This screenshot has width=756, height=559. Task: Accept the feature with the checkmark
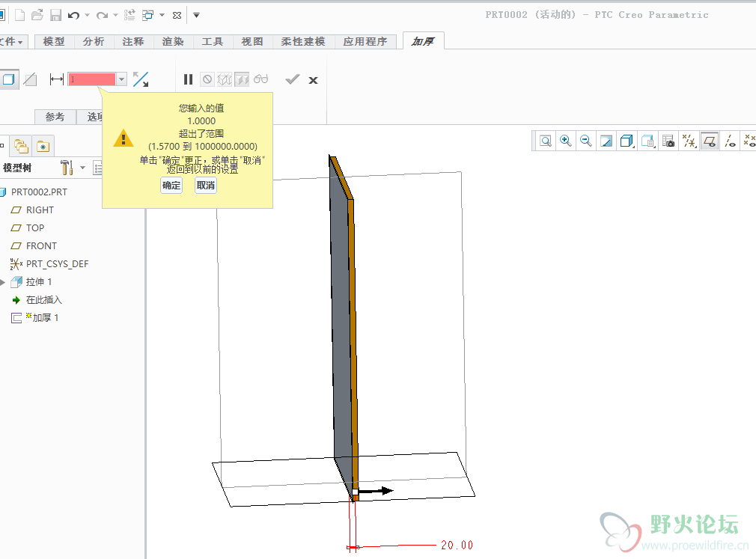click(x=292, y=79)
